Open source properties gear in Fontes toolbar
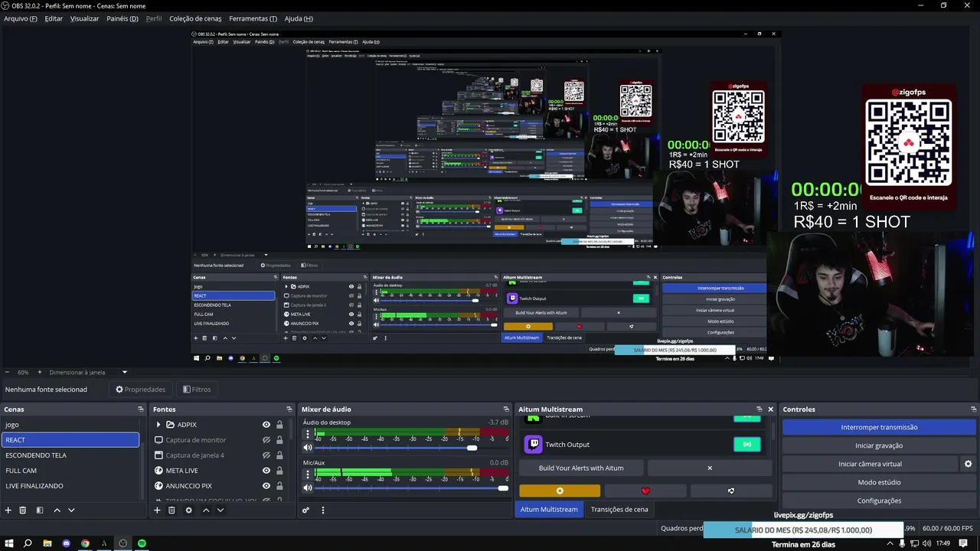Viewport: 980px width, 551px height. coord(189,510)
